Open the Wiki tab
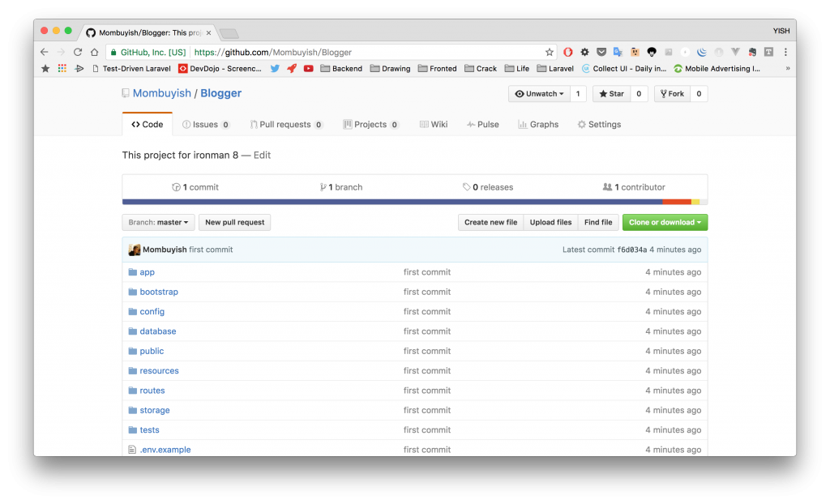 coord(434,125)
